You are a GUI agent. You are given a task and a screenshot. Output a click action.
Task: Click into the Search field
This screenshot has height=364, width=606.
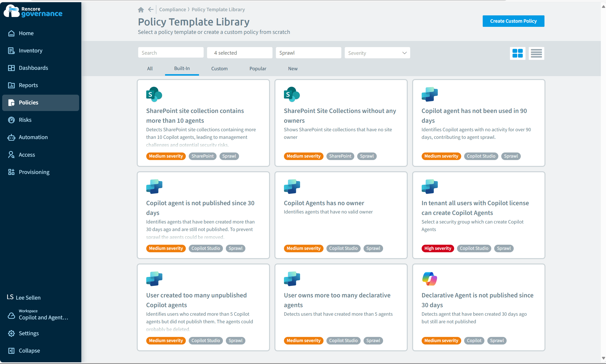click(171, 53)
